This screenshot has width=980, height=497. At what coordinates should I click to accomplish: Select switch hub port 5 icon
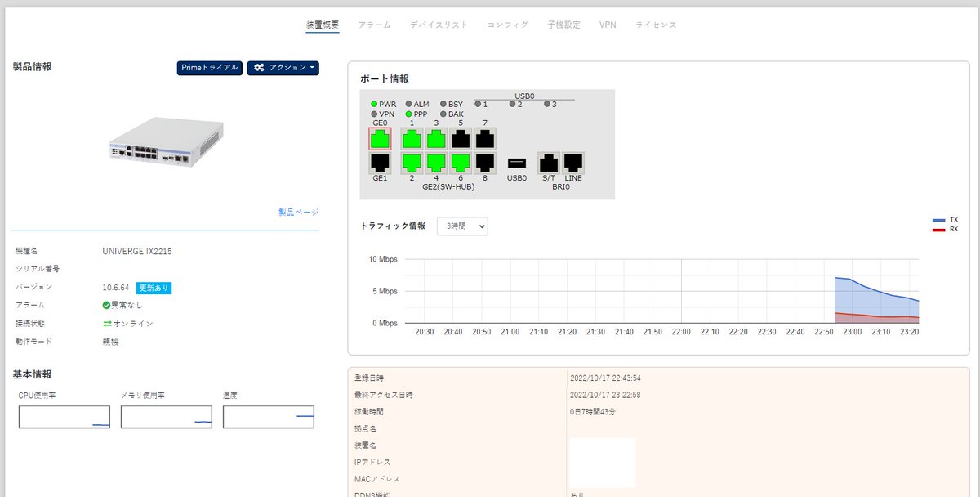pyautogui.click(x=461, y=138)
